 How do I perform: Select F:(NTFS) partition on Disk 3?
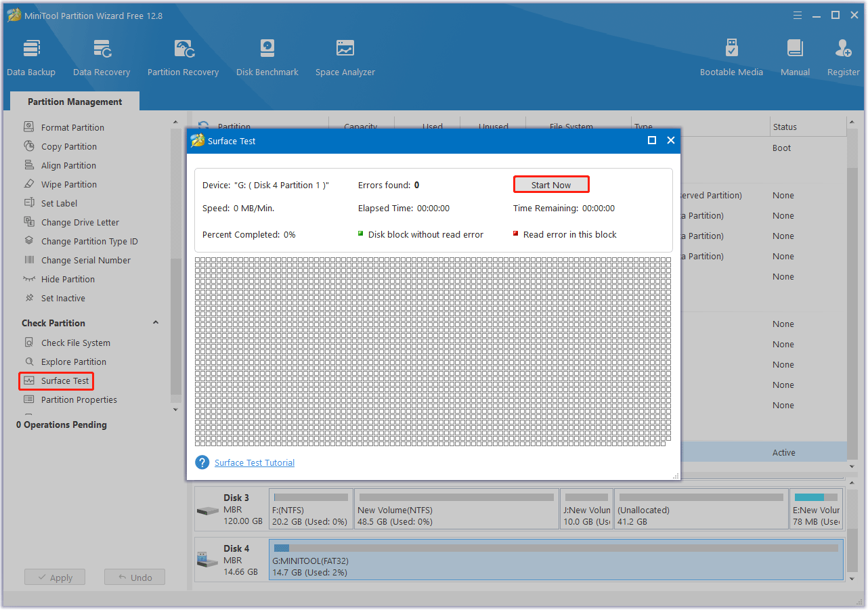pyautogui.click(x=311, y=508)
